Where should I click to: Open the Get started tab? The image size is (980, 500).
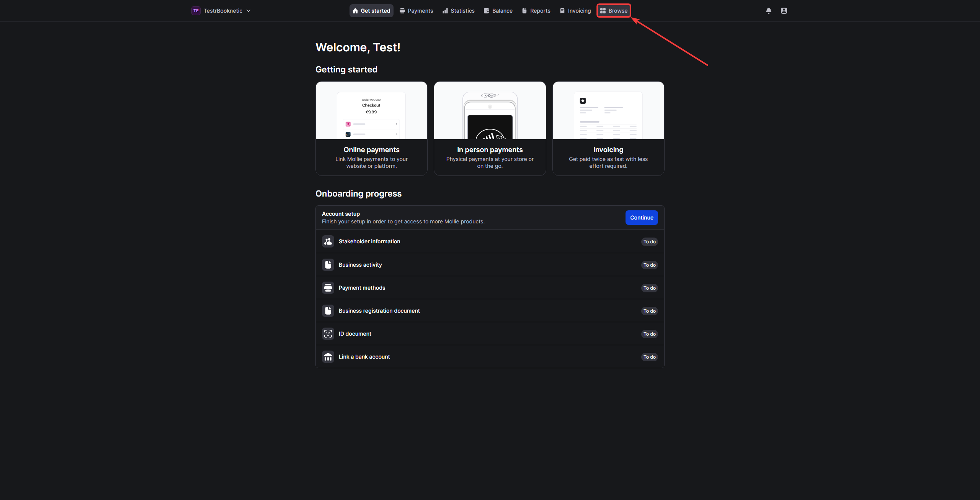pyautogui.click(x=371, y=11)
